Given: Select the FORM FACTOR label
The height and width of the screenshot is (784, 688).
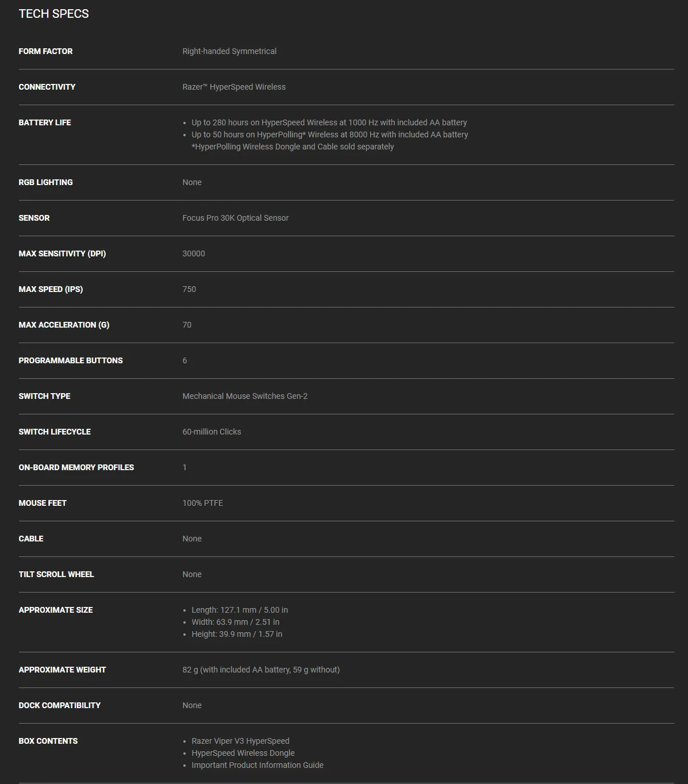Looking at the screenshot, I should coord(45,51).
